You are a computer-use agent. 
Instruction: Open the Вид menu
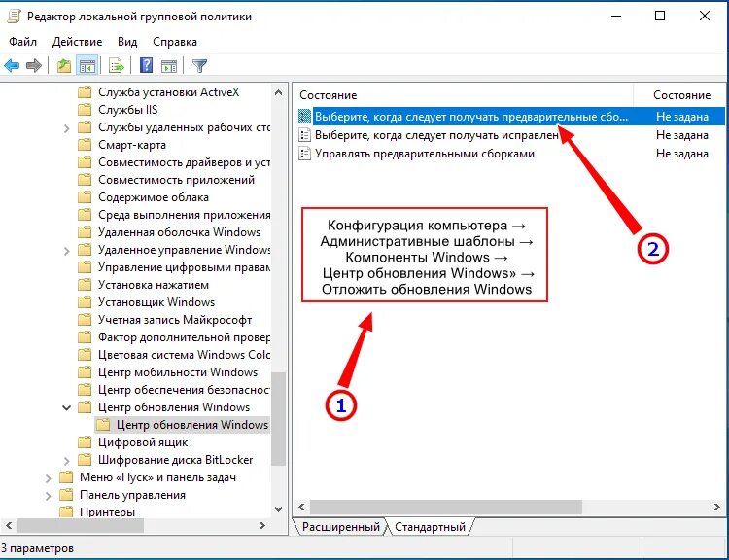(x=127, y=42)
